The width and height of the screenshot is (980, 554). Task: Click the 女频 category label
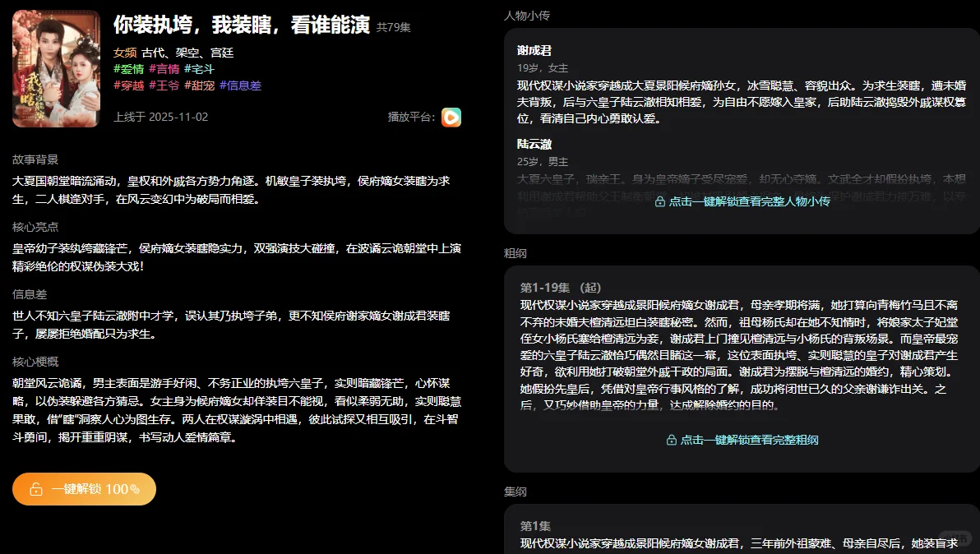pyautogui.click(x=124, y=51)
